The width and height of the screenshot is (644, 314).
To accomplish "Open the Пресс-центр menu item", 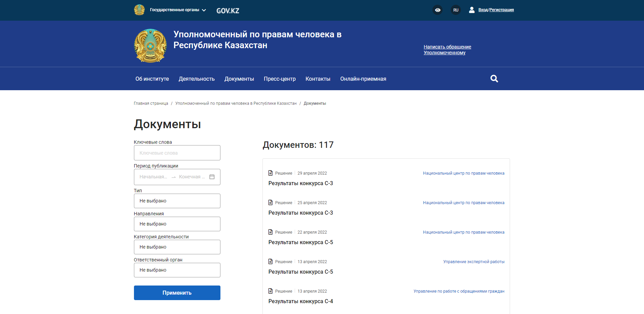I will 279,79.
